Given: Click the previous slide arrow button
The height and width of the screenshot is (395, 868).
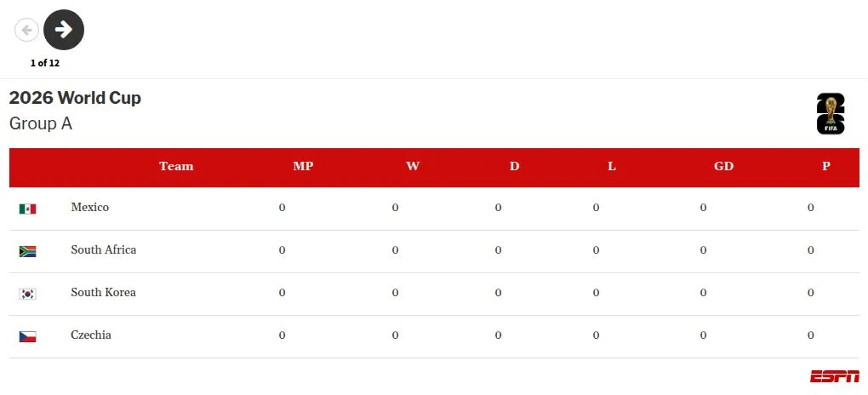Looking at the screenshot, I should [x=26, y=30].
